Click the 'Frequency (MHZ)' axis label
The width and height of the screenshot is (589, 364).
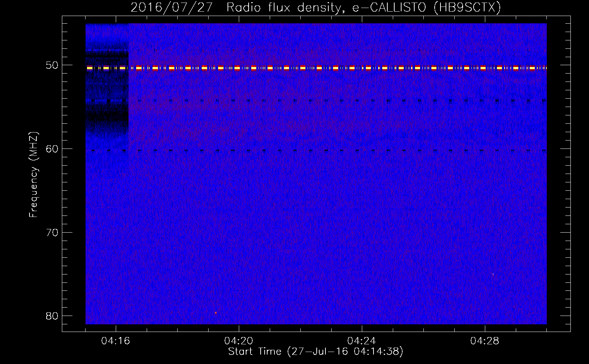[x=33, y=175]
